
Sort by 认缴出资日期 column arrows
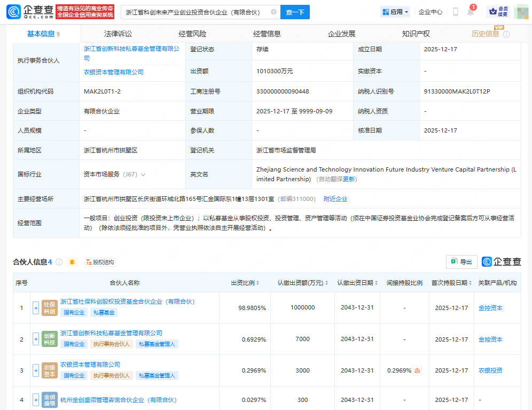click(375, 283)
